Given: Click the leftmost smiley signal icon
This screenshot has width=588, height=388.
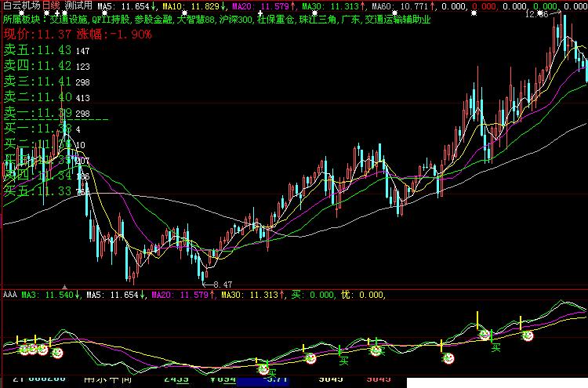Looking at the screenshot, I should tap(24, 349).
